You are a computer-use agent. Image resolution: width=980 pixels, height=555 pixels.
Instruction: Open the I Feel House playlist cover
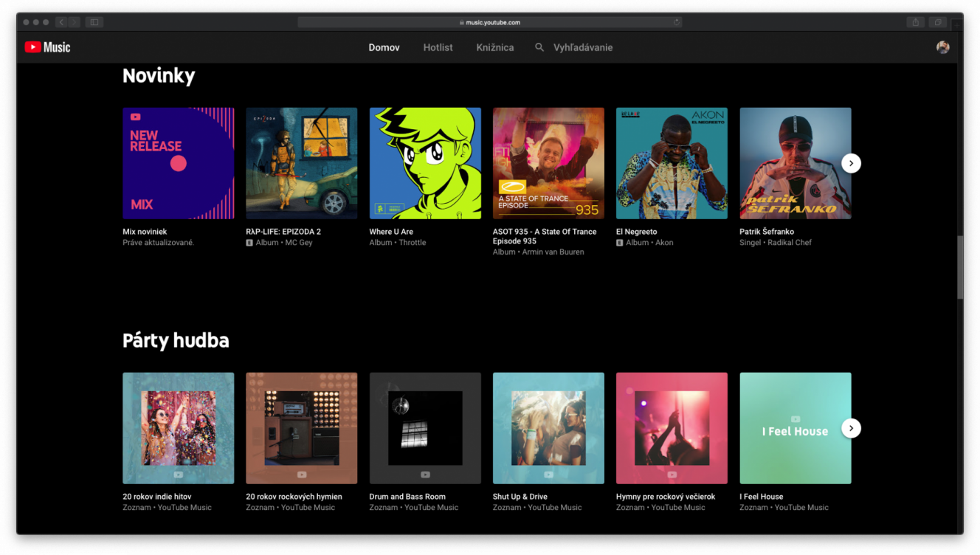(795, 428)
